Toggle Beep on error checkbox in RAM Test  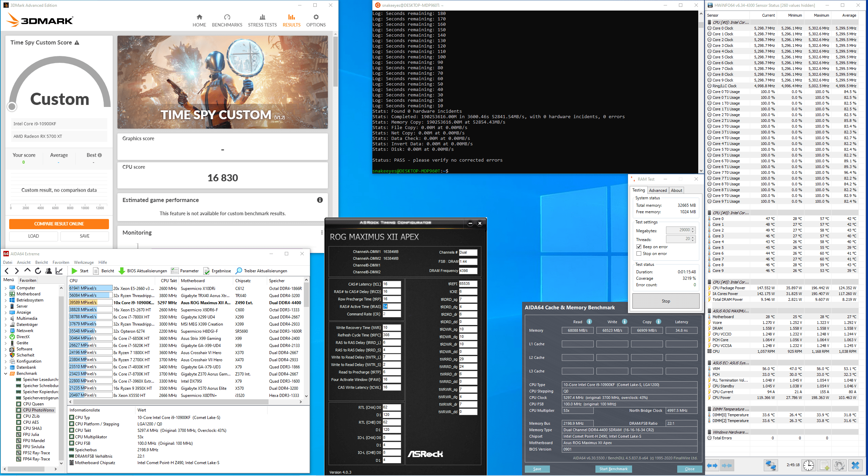pos(639,247)
